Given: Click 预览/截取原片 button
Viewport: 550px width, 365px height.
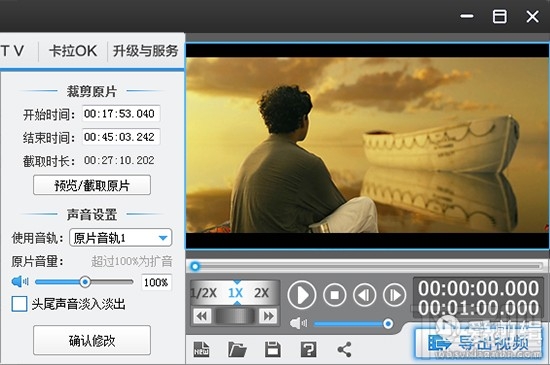Looking at the screenshot, I should pyautogui.click(x=92, y=185).
